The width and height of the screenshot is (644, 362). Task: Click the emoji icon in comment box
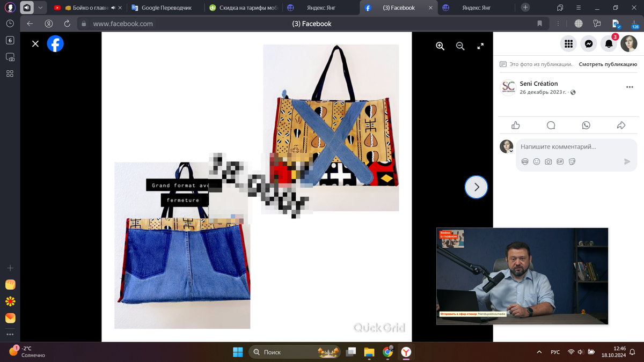(537, 161)
